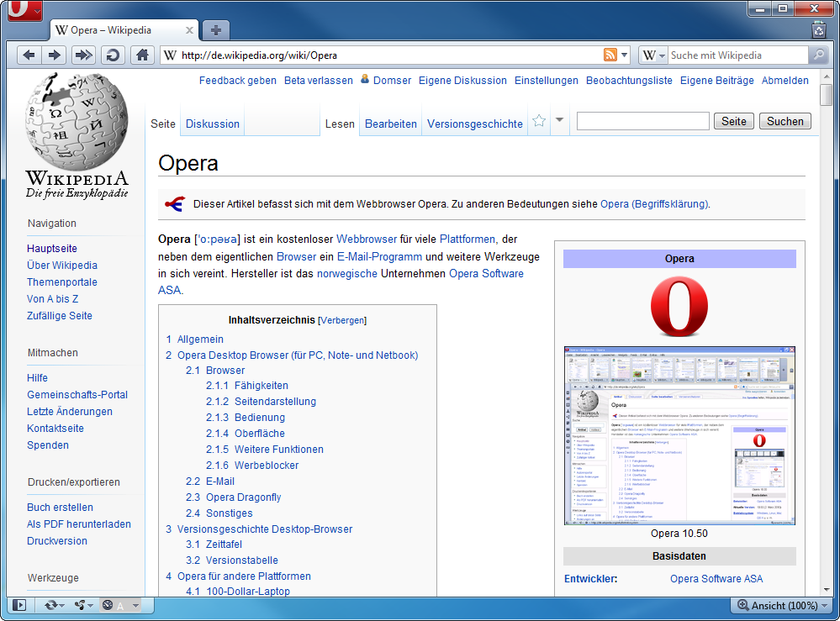
Task: Click the red disambiguation arrow icon
Action: (x=175, y=204)
